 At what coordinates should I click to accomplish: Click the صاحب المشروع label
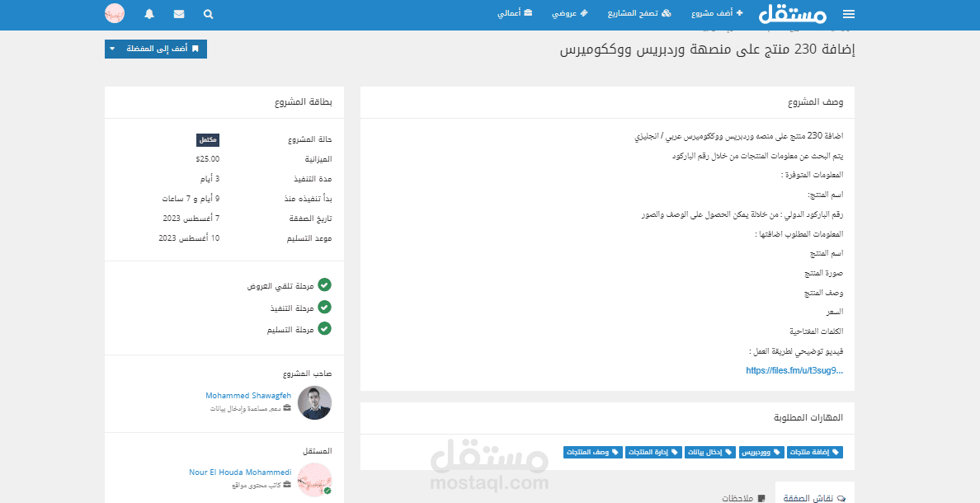coord(308,374)
